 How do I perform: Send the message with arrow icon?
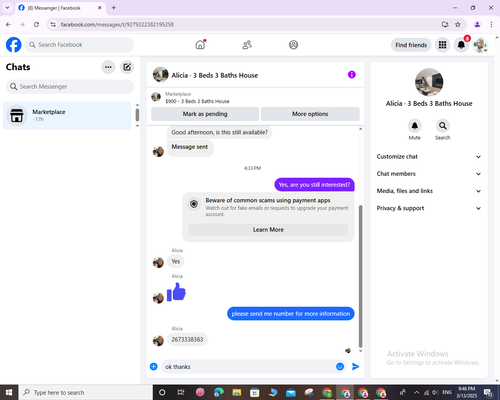pos(356,367)
